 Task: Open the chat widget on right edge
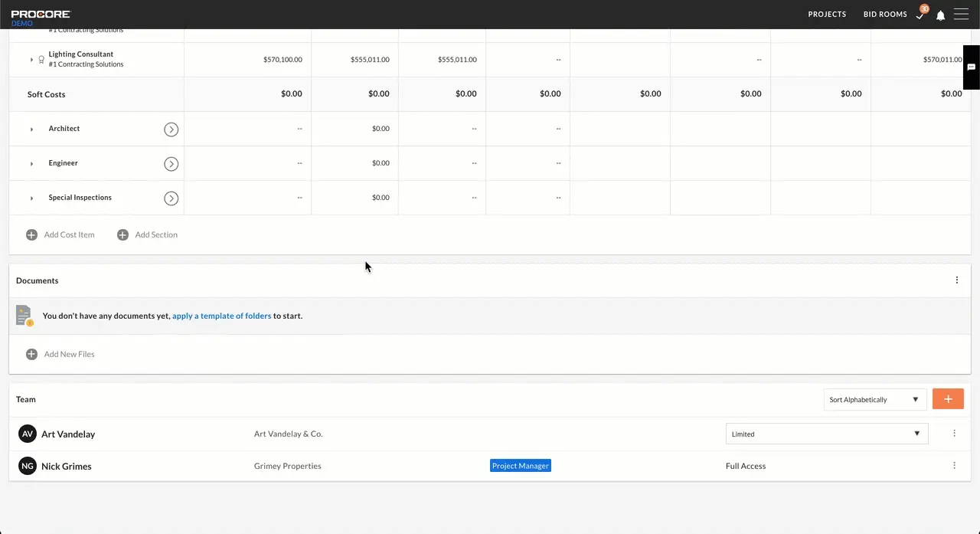(971, 67)
